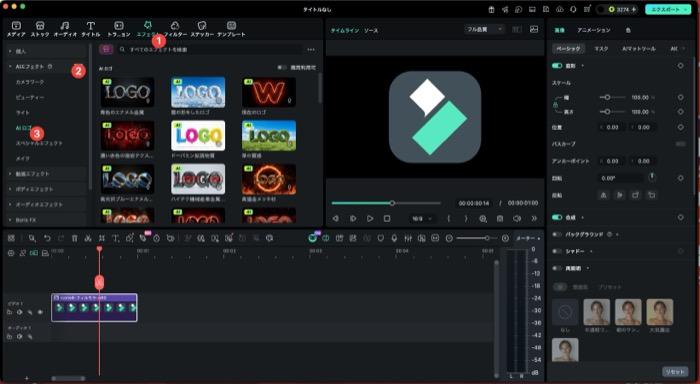Viewport: 700px width, 384px height.
Task: Switch preview to ソース source tab
Action: 371,30
